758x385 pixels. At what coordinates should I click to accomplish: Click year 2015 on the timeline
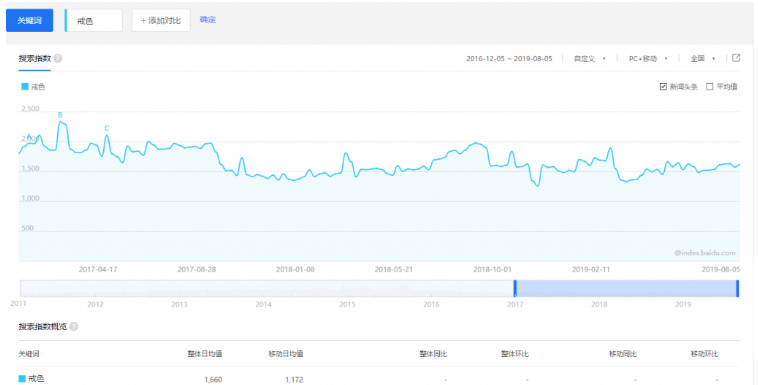347,304
